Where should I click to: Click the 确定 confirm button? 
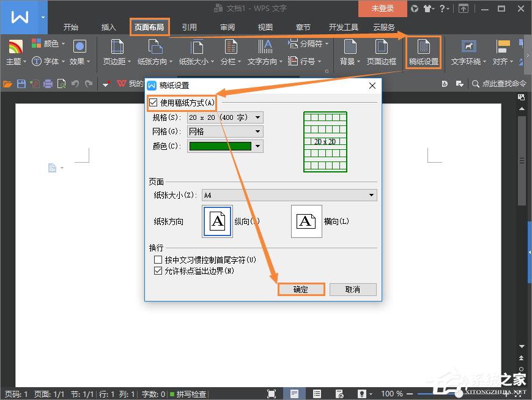coord(301,289)
